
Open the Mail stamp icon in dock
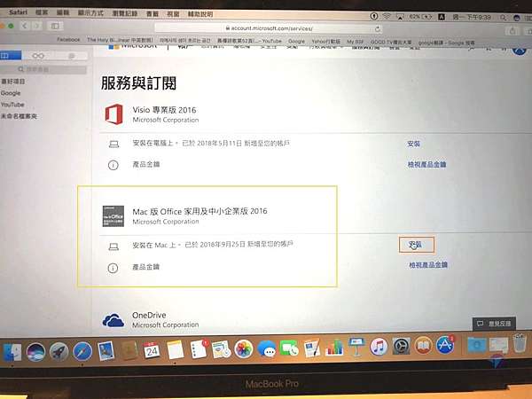[106, 350]
